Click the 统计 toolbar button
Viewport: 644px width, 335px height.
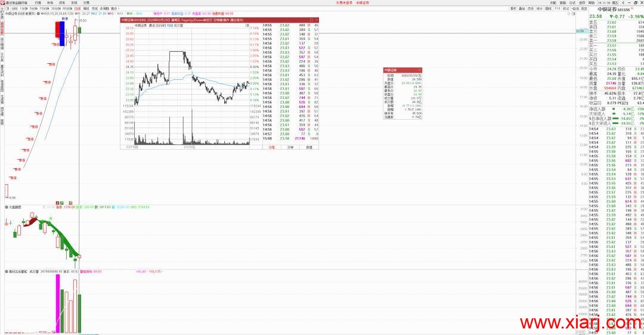point(540,8)
